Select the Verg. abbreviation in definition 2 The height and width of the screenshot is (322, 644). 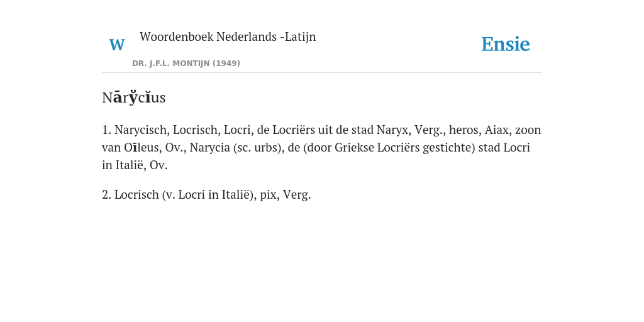pos(297,195)
